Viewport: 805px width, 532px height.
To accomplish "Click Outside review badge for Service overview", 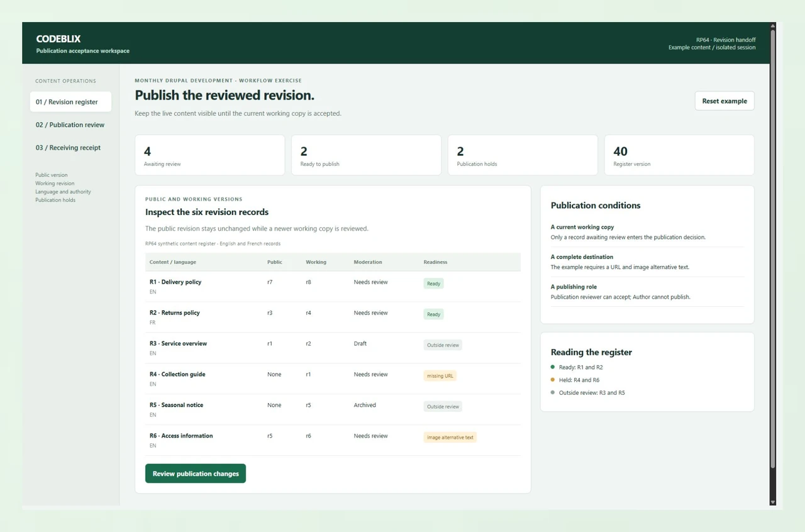I will point(443,345).
